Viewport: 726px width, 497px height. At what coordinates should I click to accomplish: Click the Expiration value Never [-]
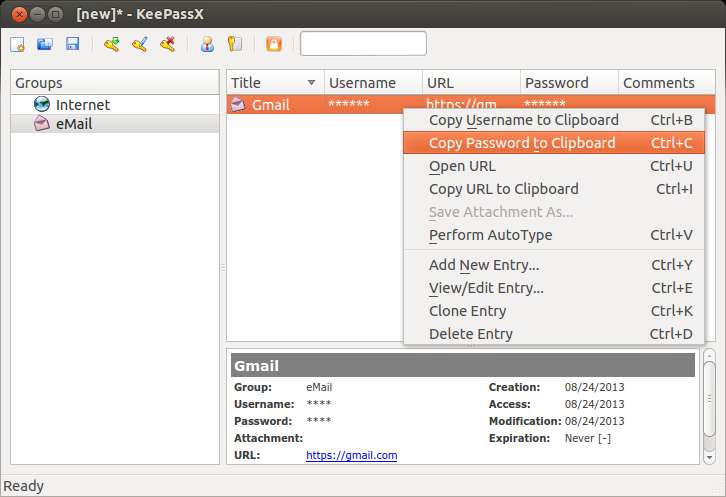coord(588,438)
